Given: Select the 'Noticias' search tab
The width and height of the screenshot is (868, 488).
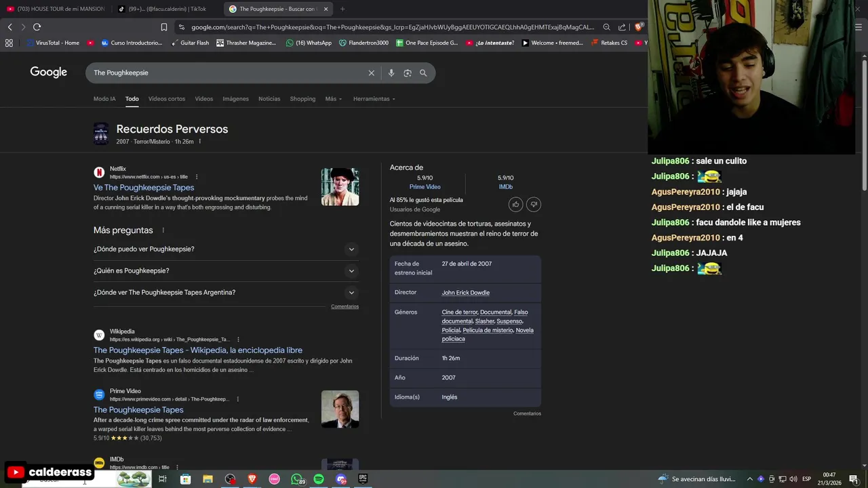Looking at the screenshot, I should [x=269, y=99].
